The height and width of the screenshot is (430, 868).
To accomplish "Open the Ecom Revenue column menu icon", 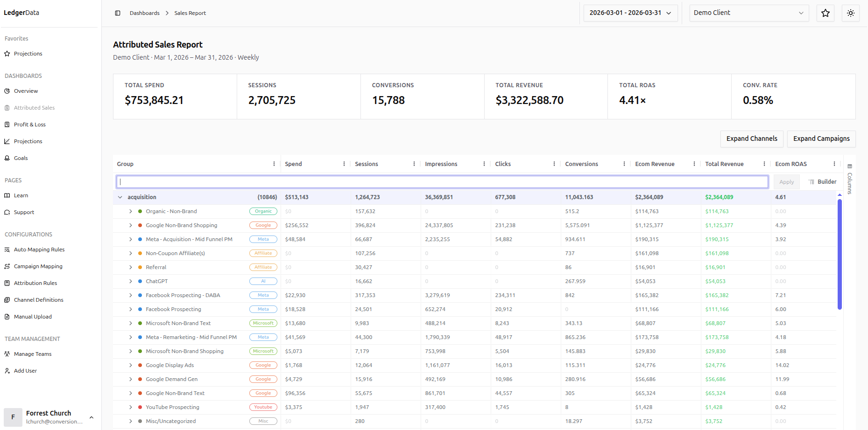I will [694, 164].
